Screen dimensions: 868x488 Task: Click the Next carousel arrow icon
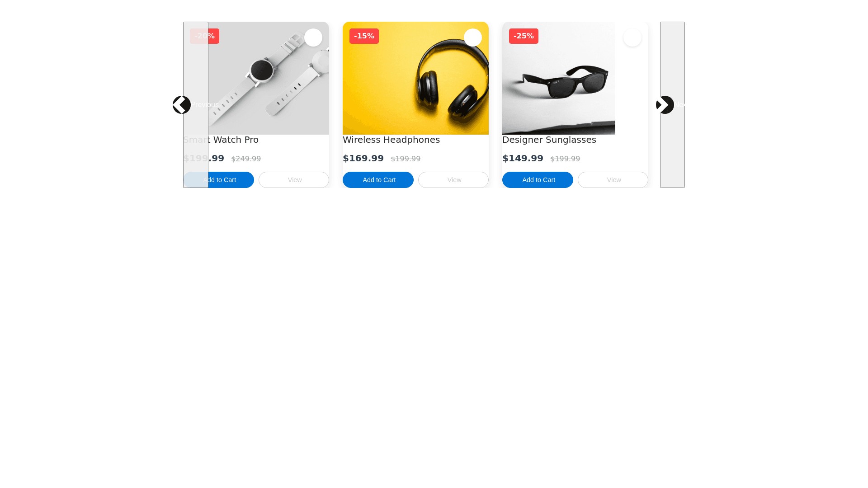point(665,105)
